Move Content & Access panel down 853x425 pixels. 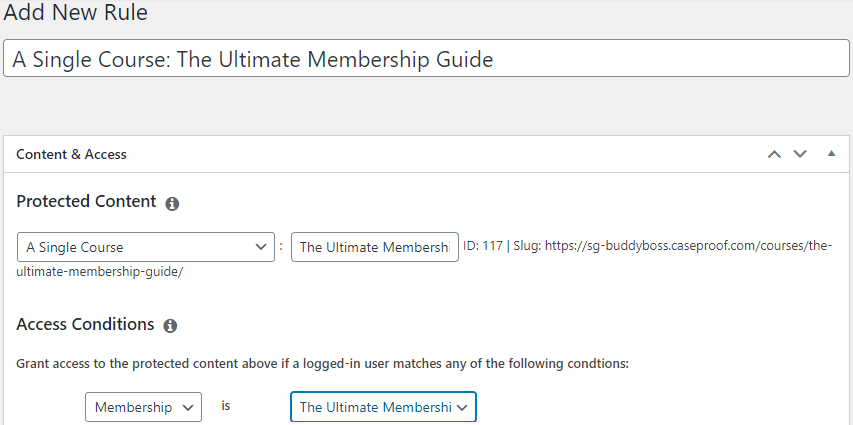click(799, 154)
